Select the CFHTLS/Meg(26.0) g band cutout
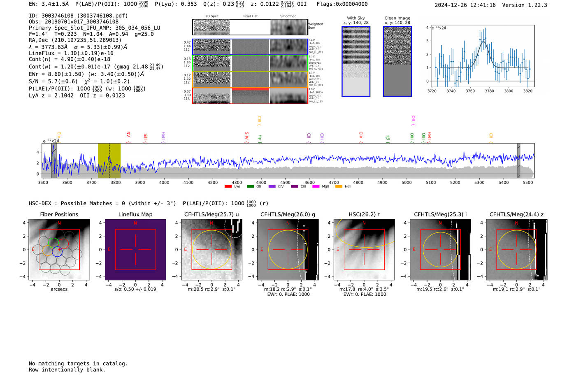The height and width of the screenshot is (392, 576). [288, 250]
